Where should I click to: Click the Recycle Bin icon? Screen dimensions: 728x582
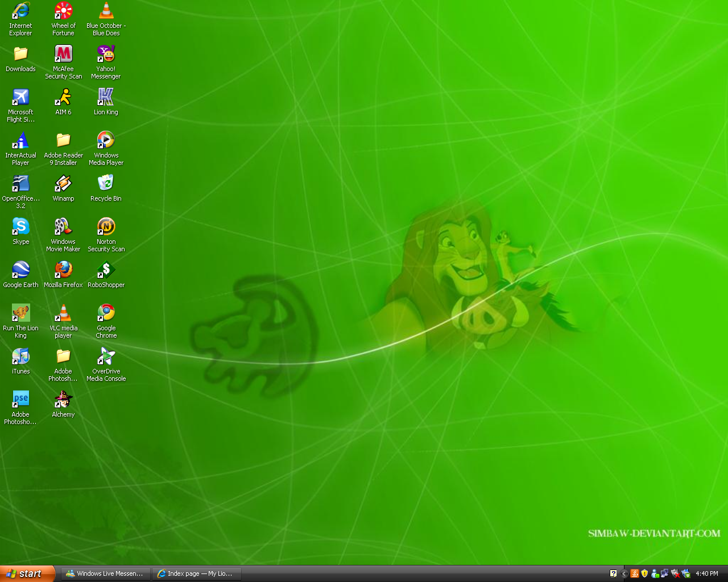(106, 184)
